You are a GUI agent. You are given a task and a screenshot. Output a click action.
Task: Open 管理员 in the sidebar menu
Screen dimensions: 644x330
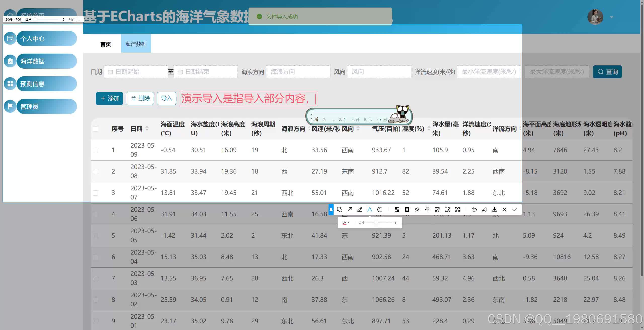29,106
